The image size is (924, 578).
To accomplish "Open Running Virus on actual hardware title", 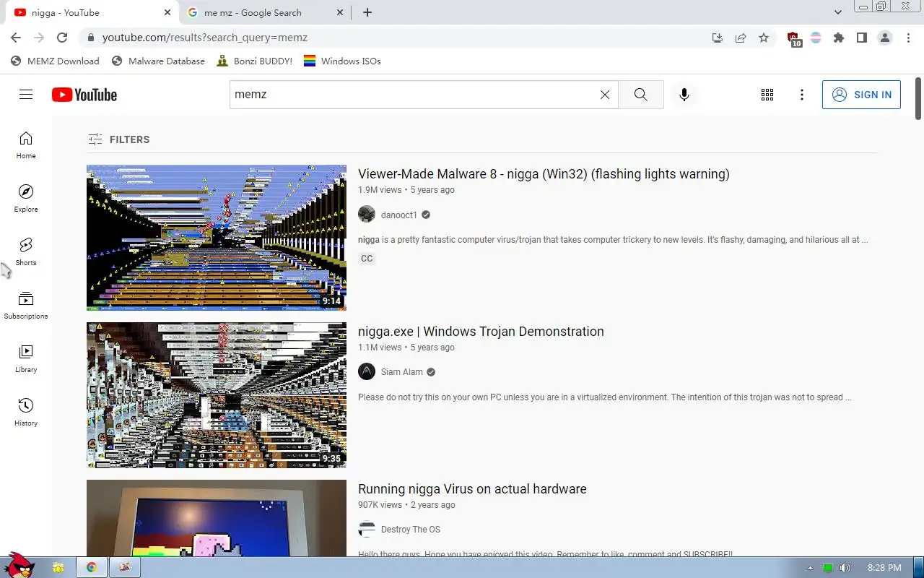I will [472, 489].
